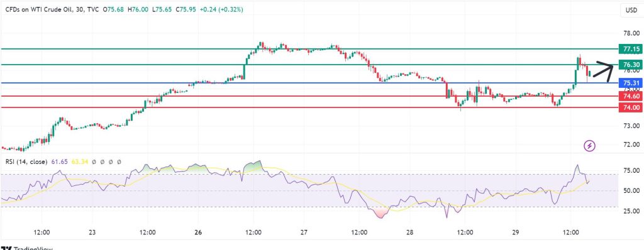The image size is (644, 250).
Task: Click the 73.00 price axis value
Action: point(631,126)
